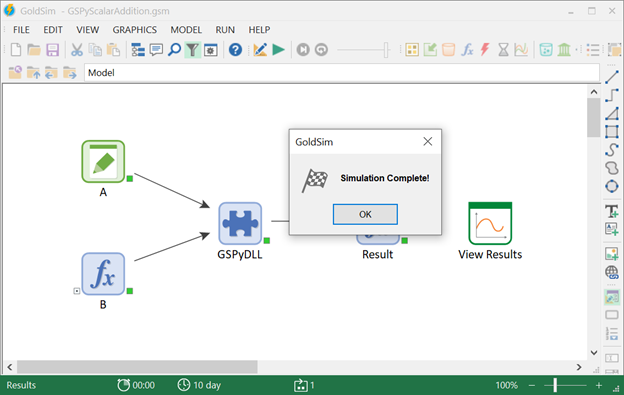Expand the small box beside element B
This screenshot has height=395, width=624.
[77, 291]
